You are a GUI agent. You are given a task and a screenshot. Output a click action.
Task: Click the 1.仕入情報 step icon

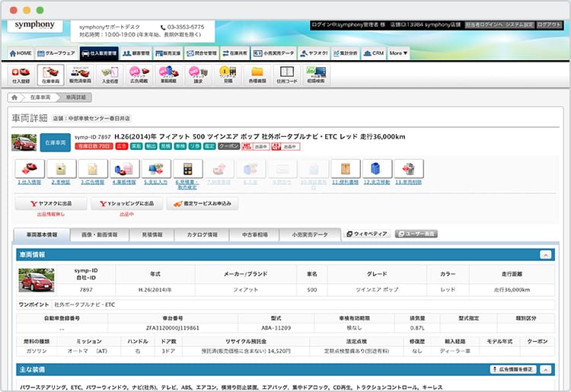pyautogui.click(x=29, y=169)
